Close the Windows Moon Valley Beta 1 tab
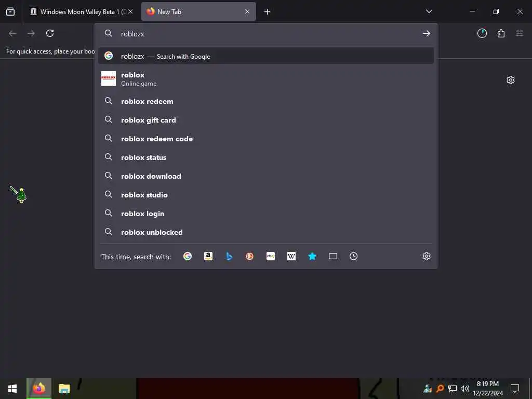The image size is (532, 399). pos(130,12)
